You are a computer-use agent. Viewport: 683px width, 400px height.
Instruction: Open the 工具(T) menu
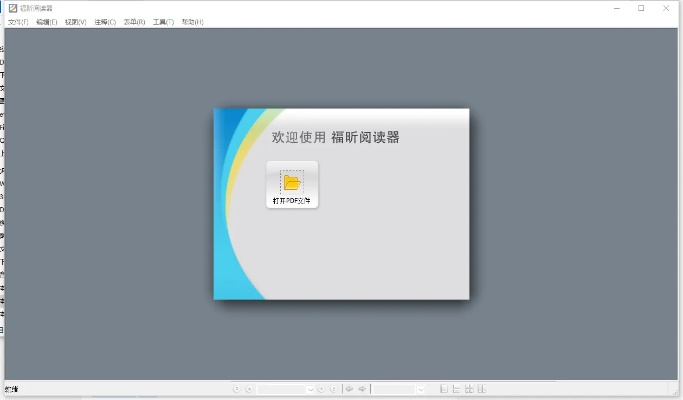click(163, 21)
